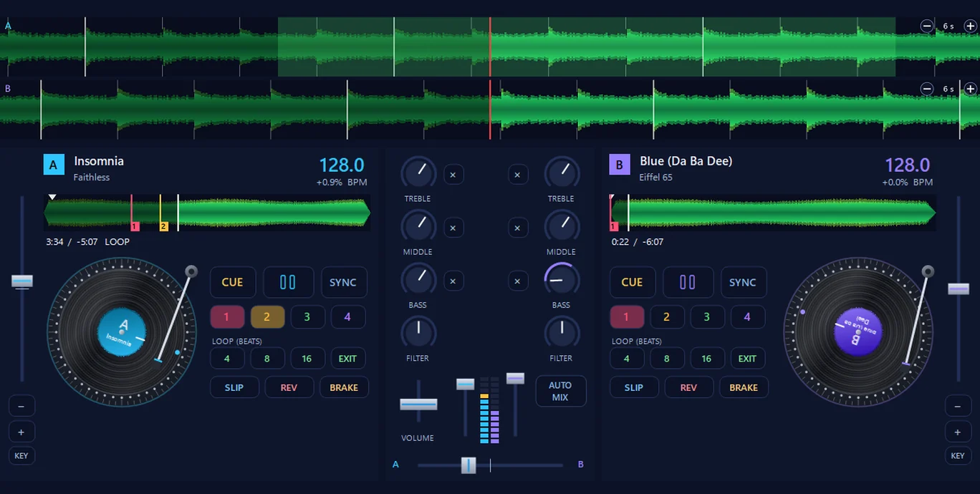The image size is (980, 494).
Task: Click deck A channel volume fader handle
Action: tap(466, 384)
